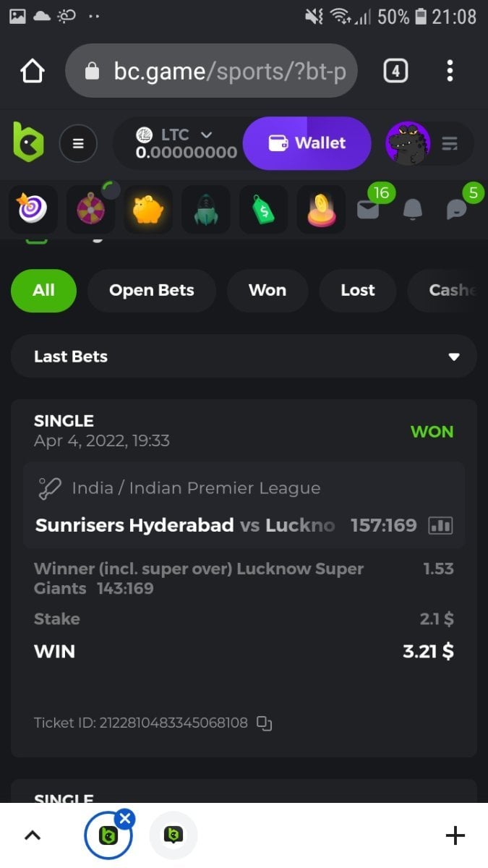Open the hamburger menu button
Screen dimensions: 488x868
pos(78,143)
